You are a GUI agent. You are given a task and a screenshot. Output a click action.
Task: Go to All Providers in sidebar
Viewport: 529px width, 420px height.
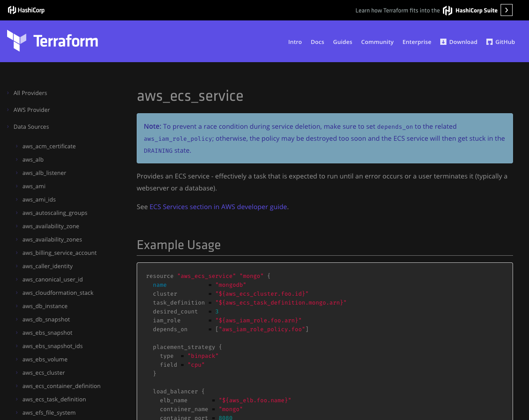[x=30, y=93]
